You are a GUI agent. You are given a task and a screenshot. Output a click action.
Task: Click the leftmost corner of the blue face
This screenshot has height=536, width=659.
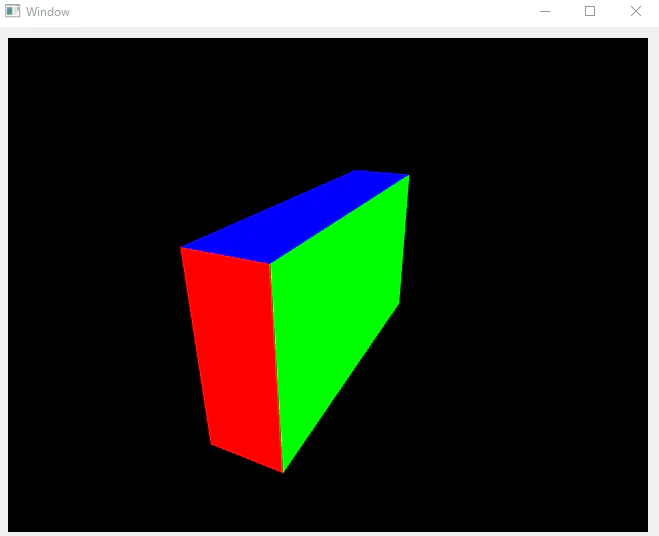pos(181,248)
